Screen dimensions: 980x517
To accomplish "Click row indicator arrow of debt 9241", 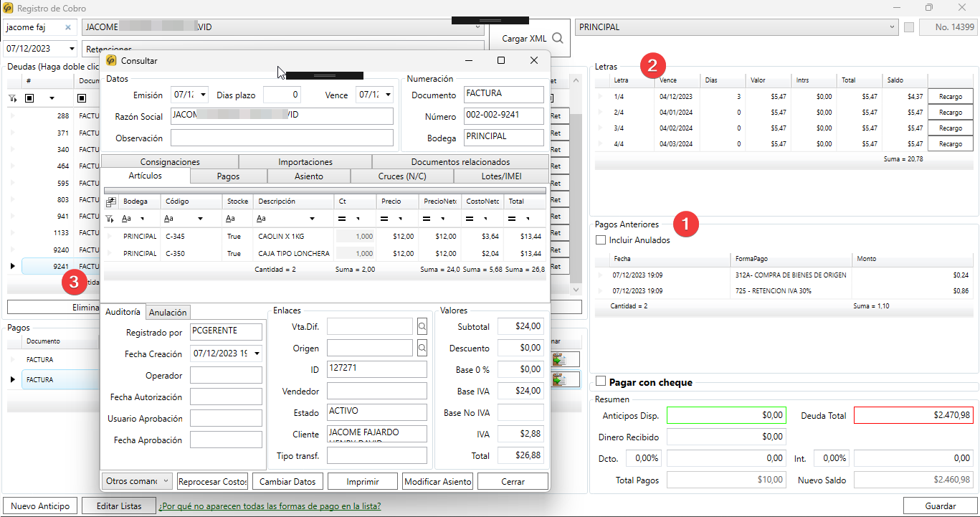I will point(12,266).
